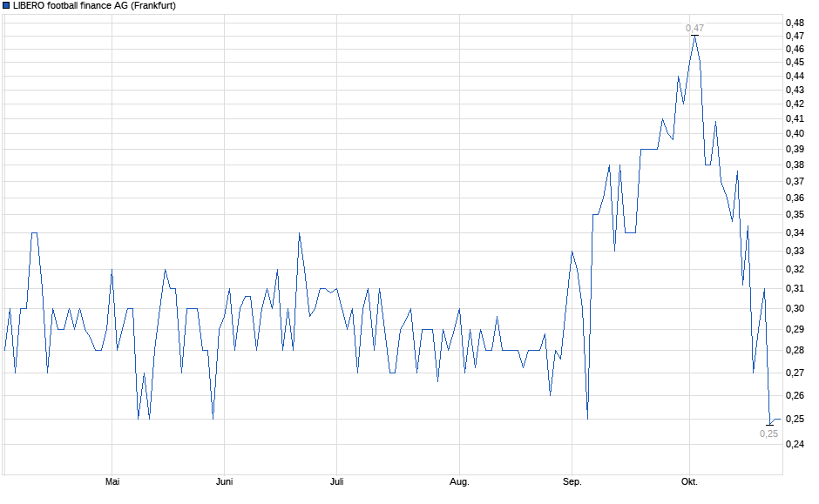819x504 pixels.
Task: Select the Mai label on the time axis
Action: 112,481
